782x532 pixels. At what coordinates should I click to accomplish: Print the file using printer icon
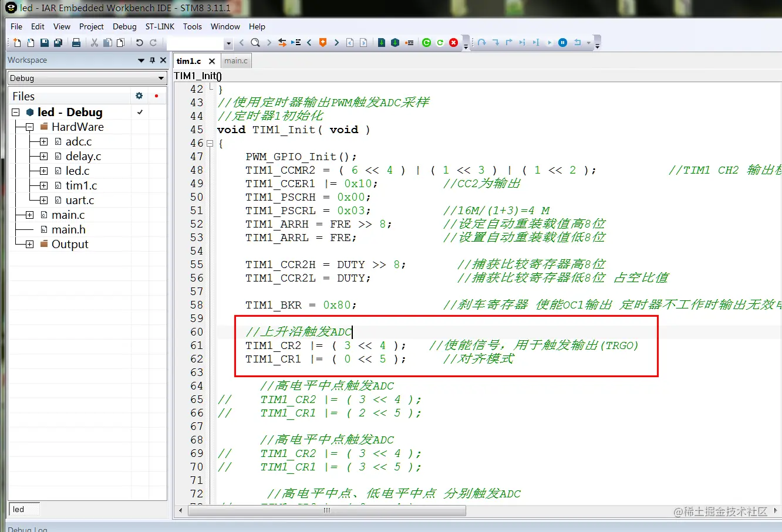click(76, 42)
